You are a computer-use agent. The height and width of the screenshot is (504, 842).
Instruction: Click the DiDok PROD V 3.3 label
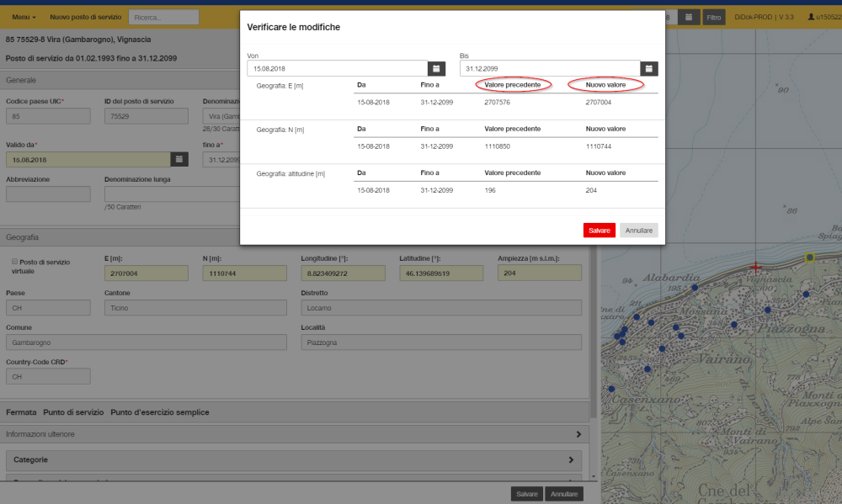[765, 17]
